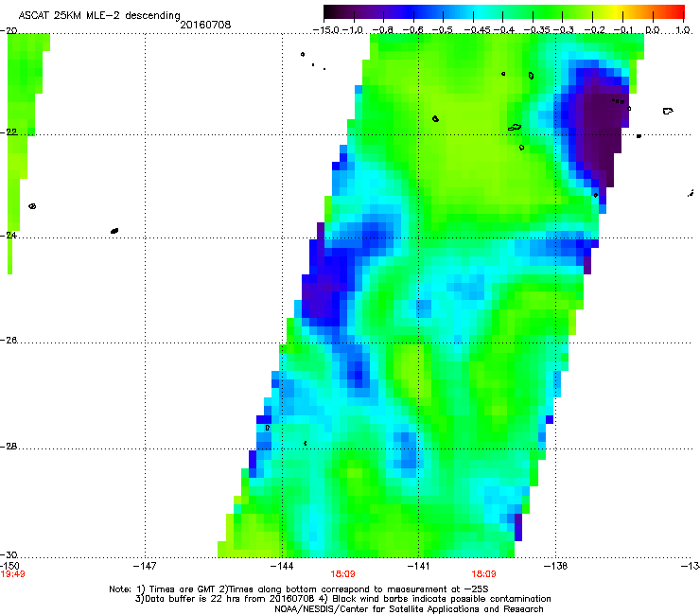
Task: Pick the black end of the color bar
Action: click(328, 12)
